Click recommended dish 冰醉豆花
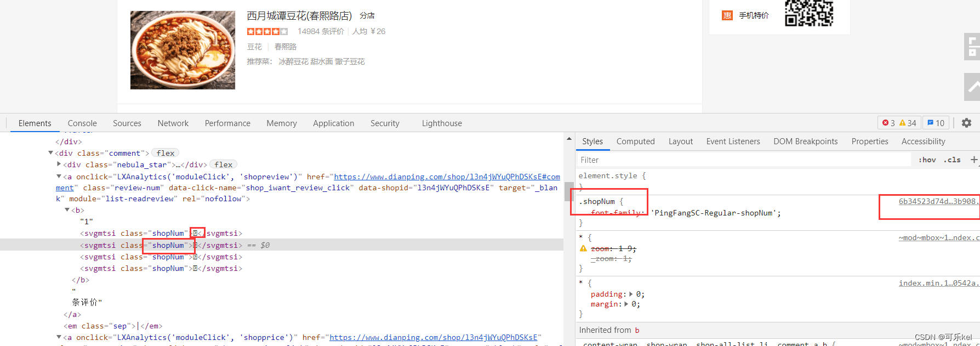980x346 pixels. click(294, 61)
